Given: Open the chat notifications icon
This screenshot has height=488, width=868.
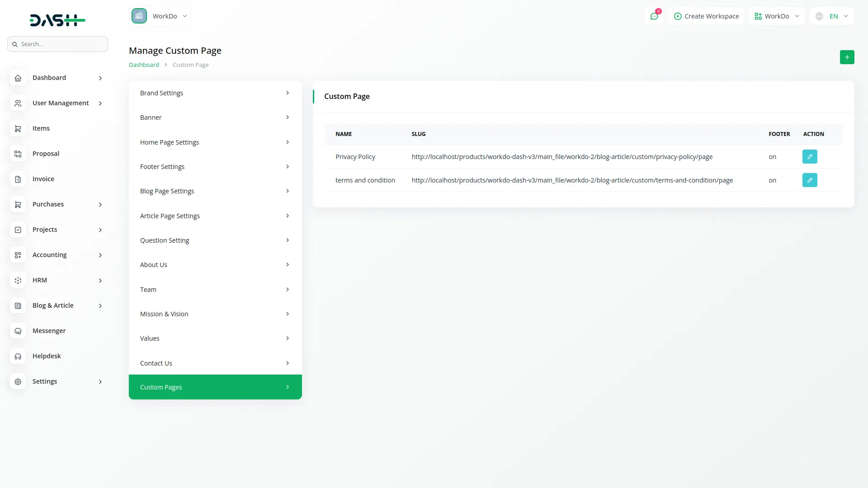Looking at the screenshot, I should [654, 16].
